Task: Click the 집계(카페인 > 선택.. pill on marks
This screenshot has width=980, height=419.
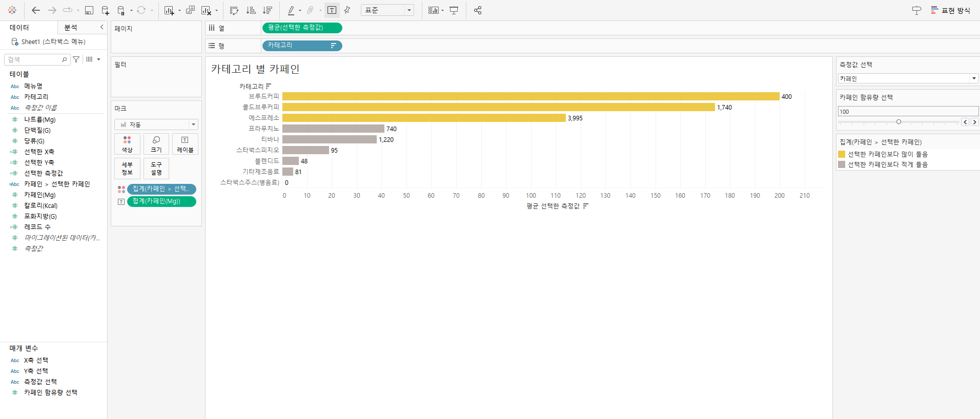Action: [x=161, y=189]
